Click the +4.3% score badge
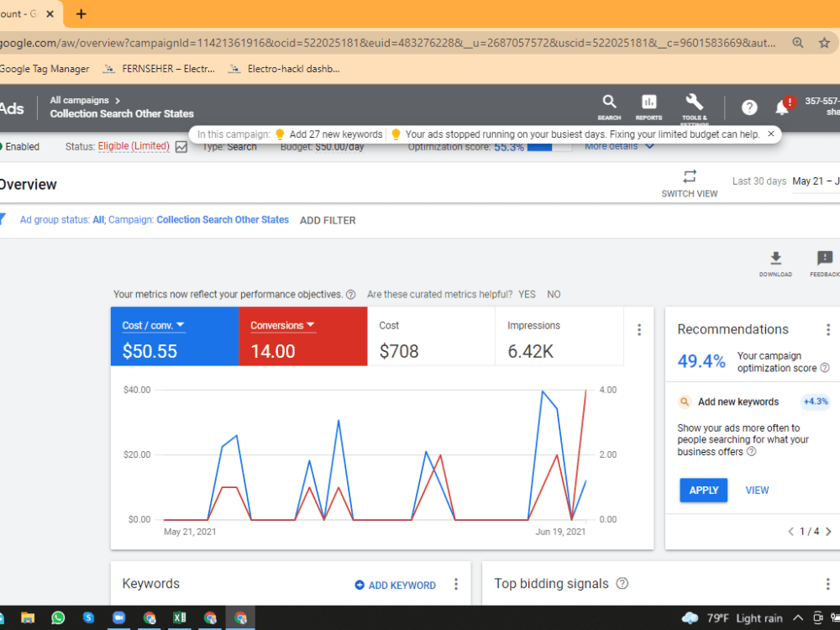Image resolution: width=840 pixels, height=630 pixels. tap(816, 402)
